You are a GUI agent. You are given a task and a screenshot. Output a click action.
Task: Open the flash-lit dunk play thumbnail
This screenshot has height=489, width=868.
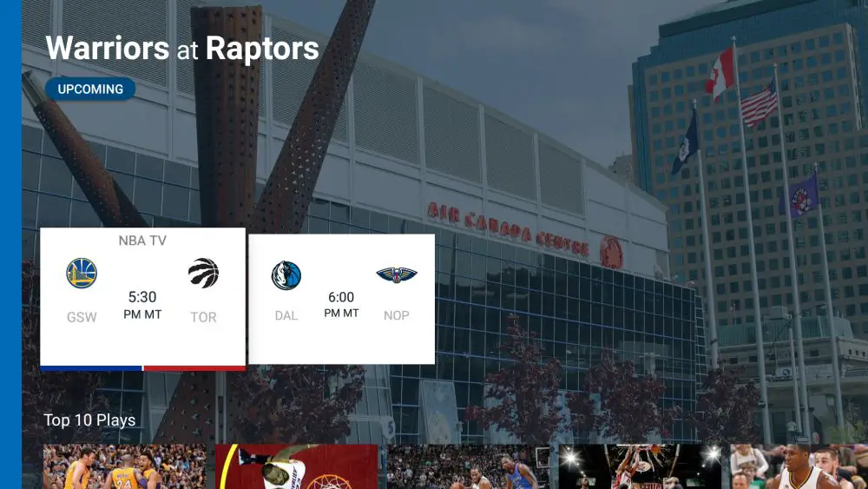point(640,466)
